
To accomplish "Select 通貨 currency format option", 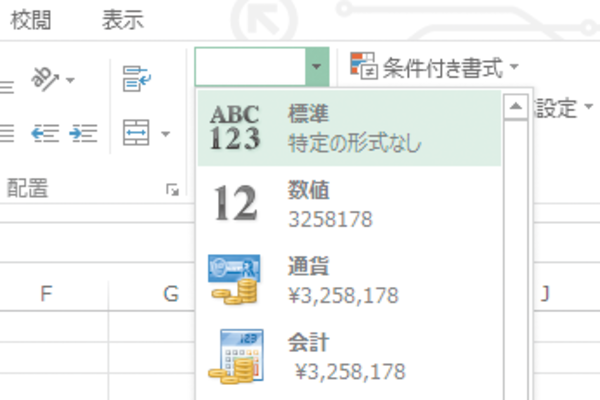I will (x=349, y=281).
